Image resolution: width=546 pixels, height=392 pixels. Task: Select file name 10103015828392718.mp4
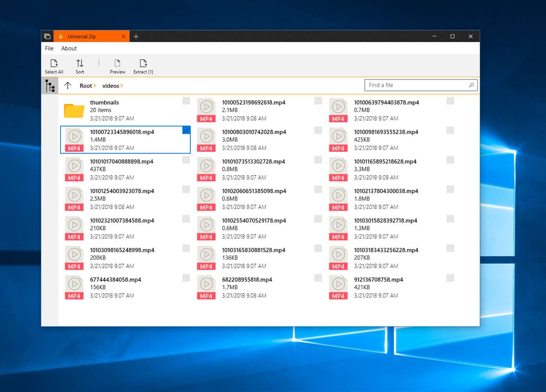coord(386,221)
